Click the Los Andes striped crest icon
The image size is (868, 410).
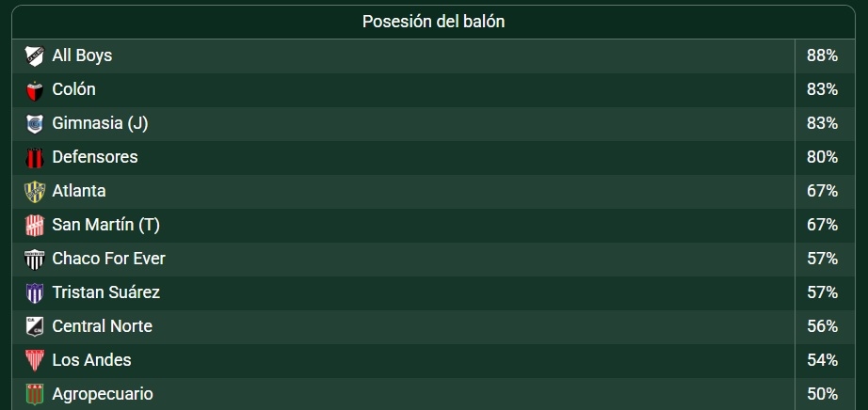pyautogui.click(x=35, y=360)
